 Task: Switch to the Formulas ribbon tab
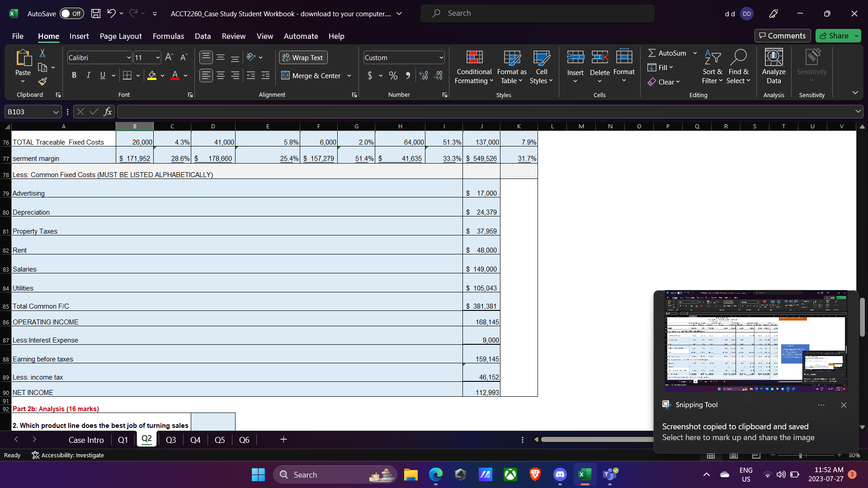(x=168, y=36)
